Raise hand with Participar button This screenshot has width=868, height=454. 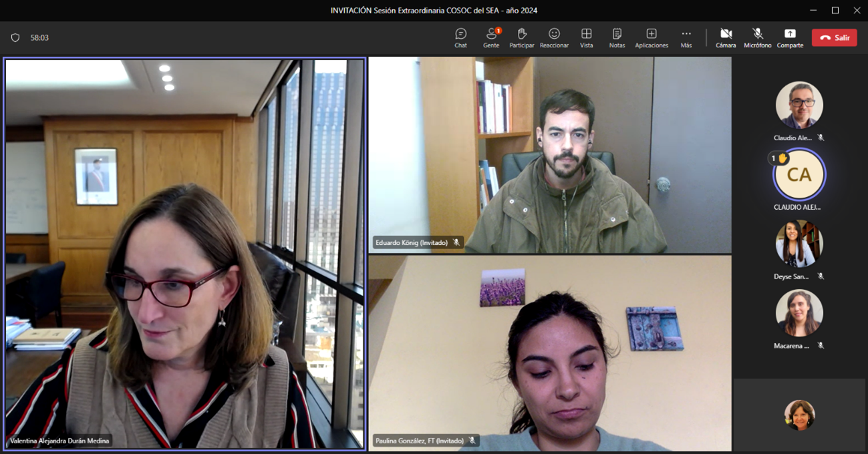(521, 37)
